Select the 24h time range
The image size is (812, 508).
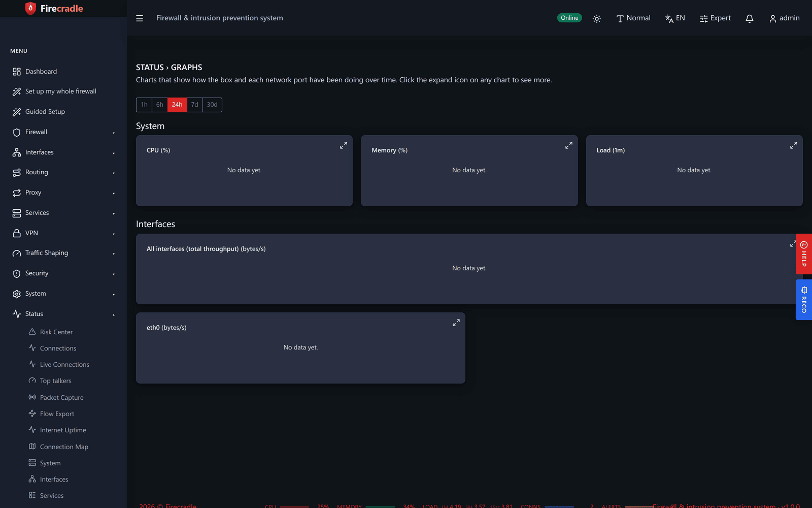click(x=177, y=105)
